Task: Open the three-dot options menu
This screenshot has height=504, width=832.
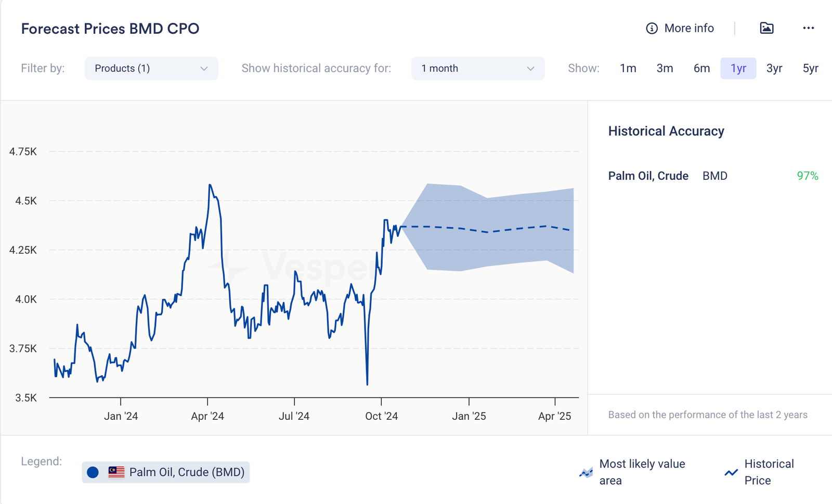Action: [x=808, y=28]
